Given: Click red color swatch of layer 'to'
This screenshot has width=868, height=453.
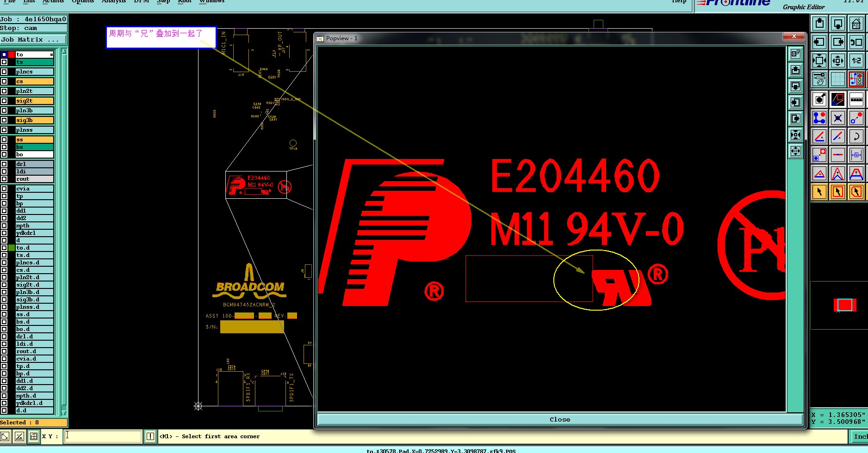Looking at the screenshot, I should click(12, 55).
